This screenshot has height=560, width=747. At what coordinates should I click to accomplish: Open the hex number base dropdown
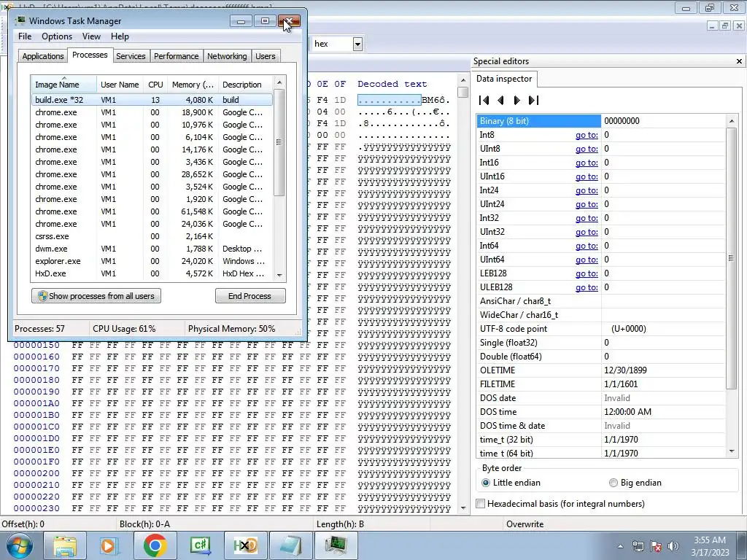tap(357, 44)
